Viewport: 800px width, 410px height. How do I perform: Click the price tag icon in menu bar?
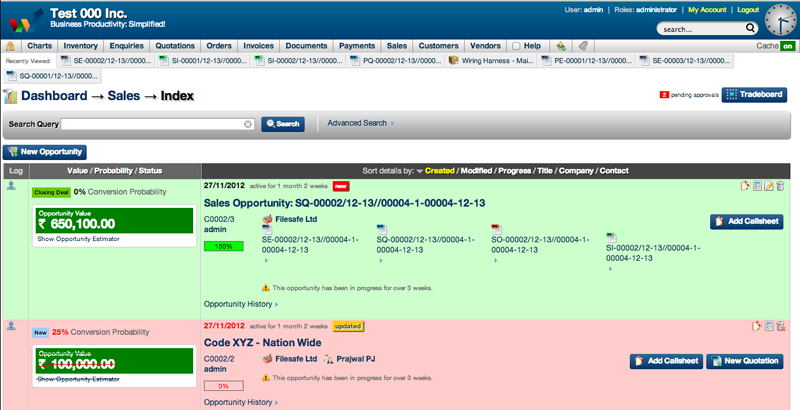coord(582,46)
